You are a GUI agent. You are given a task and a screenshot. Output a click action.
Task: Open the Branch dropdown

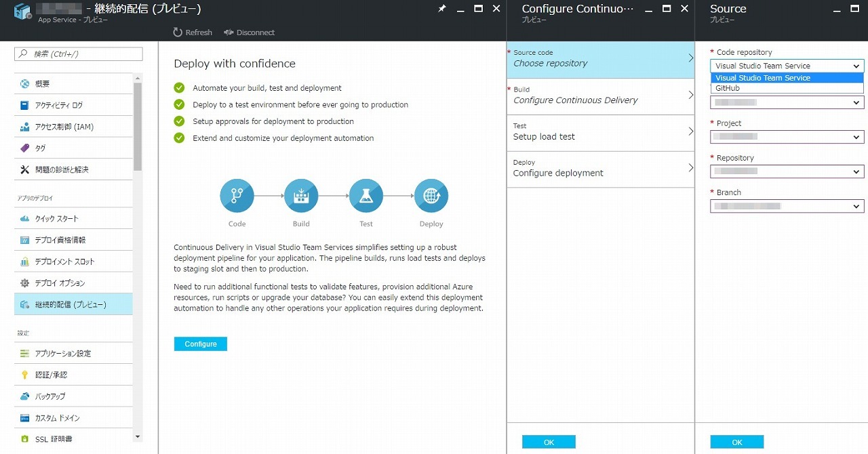point(787,206)
